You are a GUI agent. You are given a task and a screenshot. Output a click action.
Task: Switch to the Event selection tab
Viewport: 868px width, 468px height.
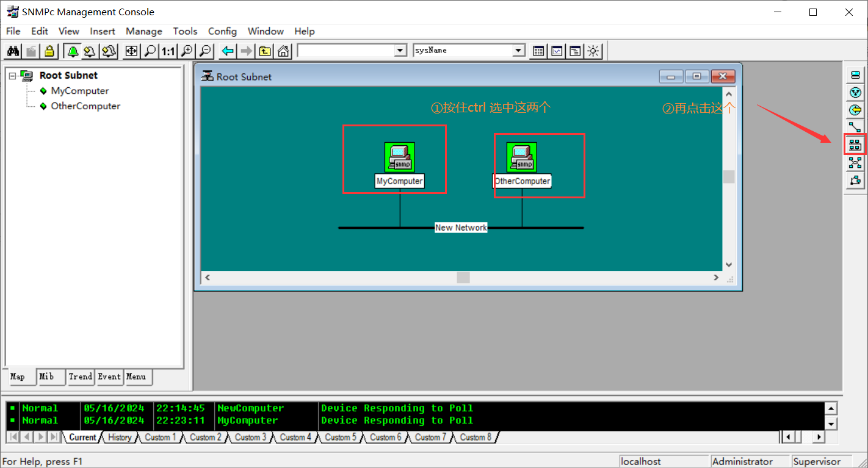tap(110, 377)
